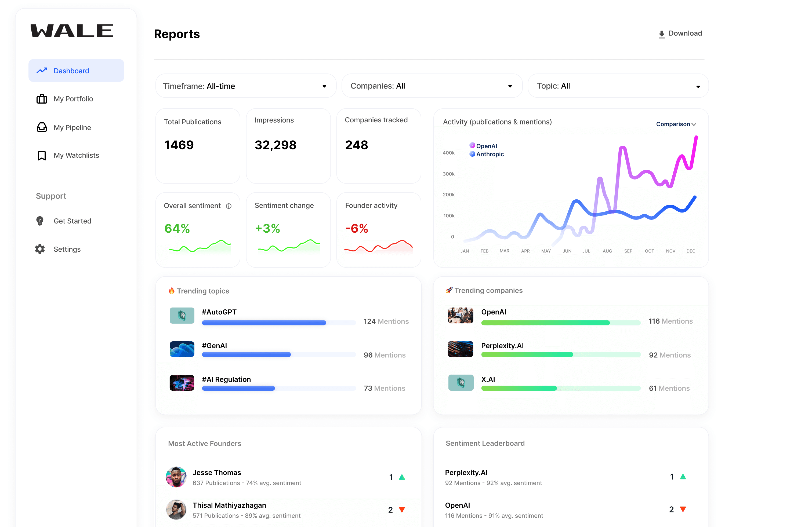Expand the Comparison chevron in Activity chart
This screenshot has height=527, width=812.
coord(693,125)
